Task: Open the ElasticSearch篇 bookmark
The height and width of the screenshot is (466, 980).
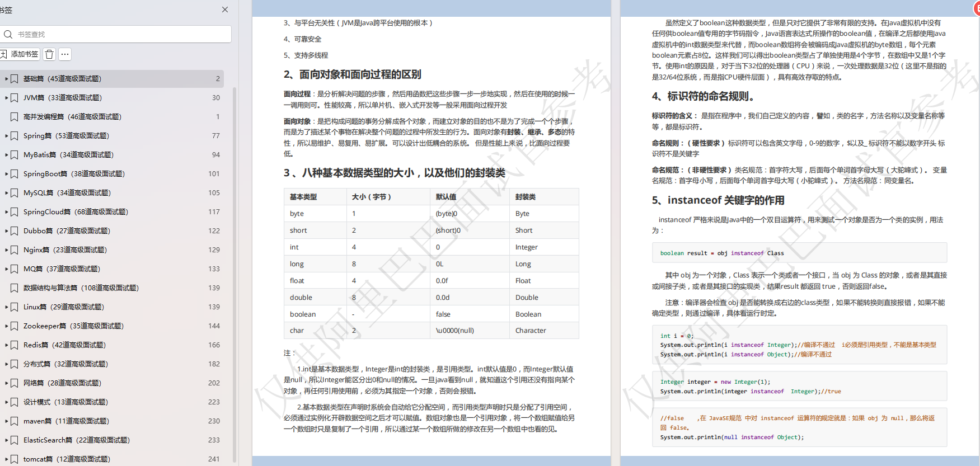Action: tap(76, 440)
